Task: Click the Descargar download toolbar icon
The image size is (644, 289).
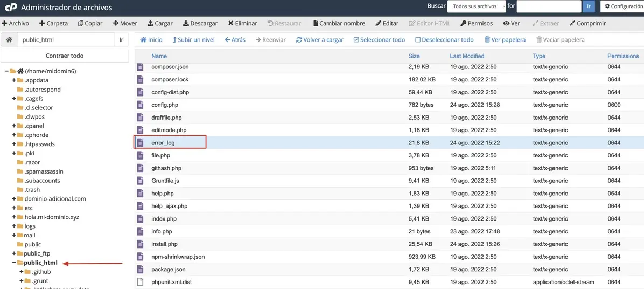Action: coord(186,24)
